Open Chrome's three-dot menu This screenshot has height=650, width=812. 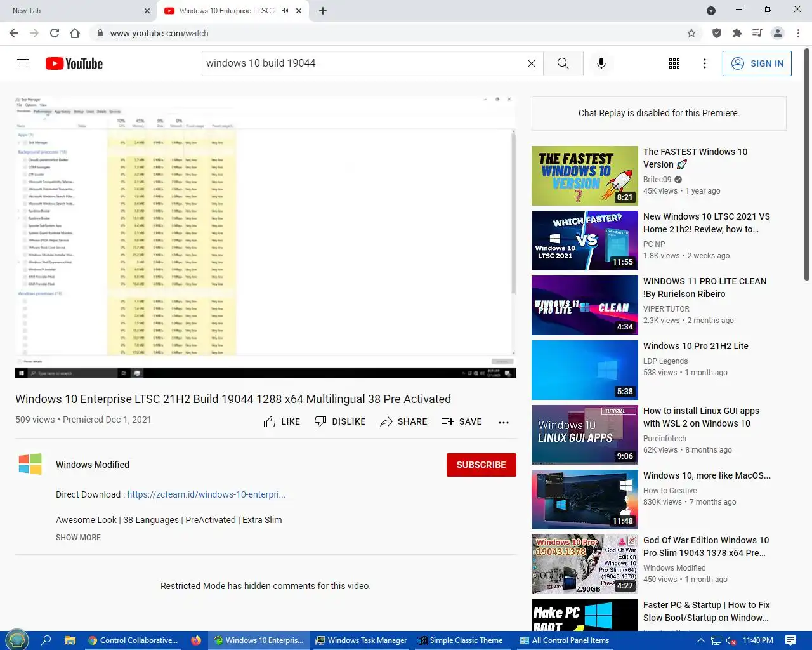(798, 33)
